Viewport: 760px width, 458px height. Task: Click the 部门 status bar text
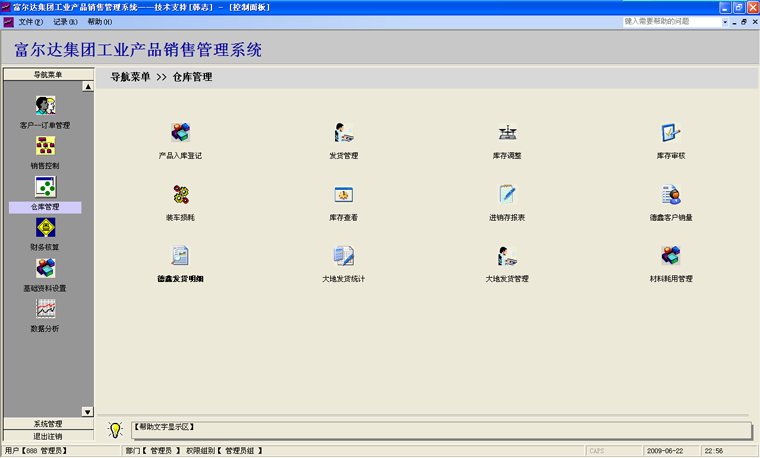tap(153, 451)
